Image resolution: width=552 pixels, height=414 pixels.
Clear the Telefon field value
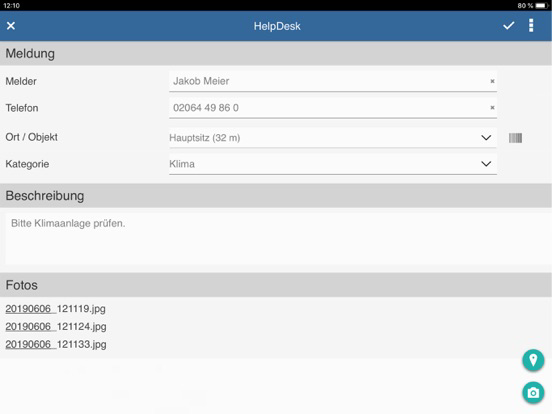(493, 108)
